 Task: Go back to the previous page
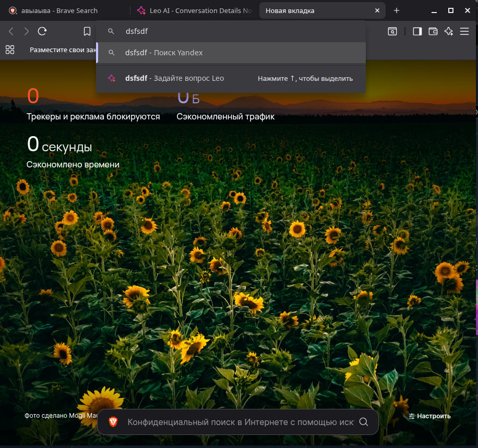tap(11, 31)
